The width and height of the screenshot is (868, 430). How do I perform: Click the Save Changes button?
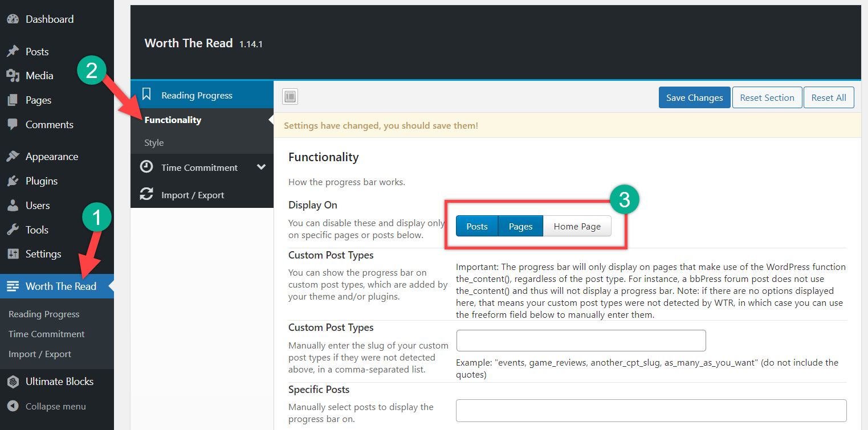tap(694, 97)
